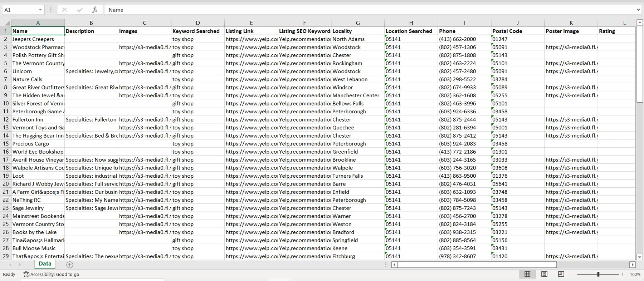This screenshot has height=281, width=644.
Task: Click the Ready status bar text
Action: [x=9, y=274]
